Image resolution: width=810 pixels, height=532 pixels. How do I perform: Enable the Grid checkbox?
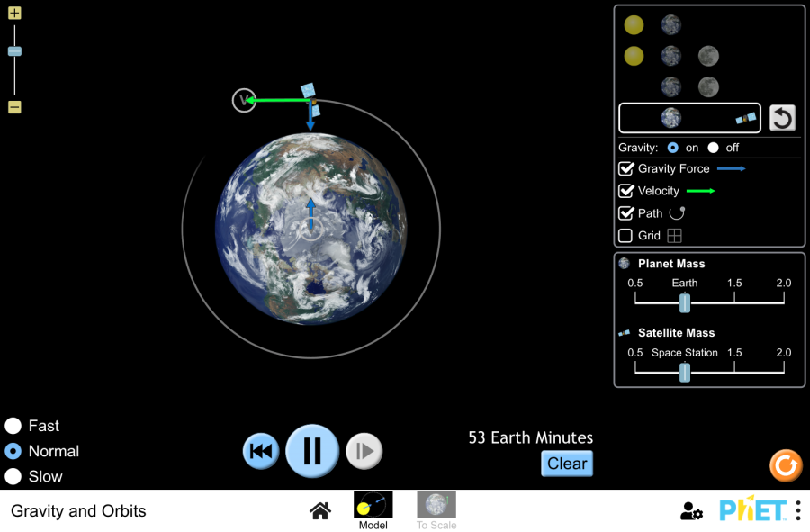(626, 236)
